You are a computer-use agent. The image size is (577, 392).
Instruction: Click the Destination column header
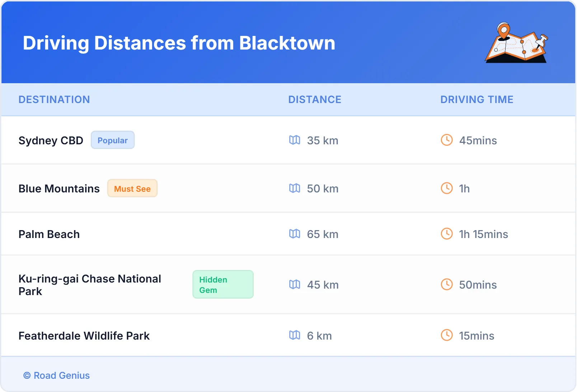pos(54,99)
